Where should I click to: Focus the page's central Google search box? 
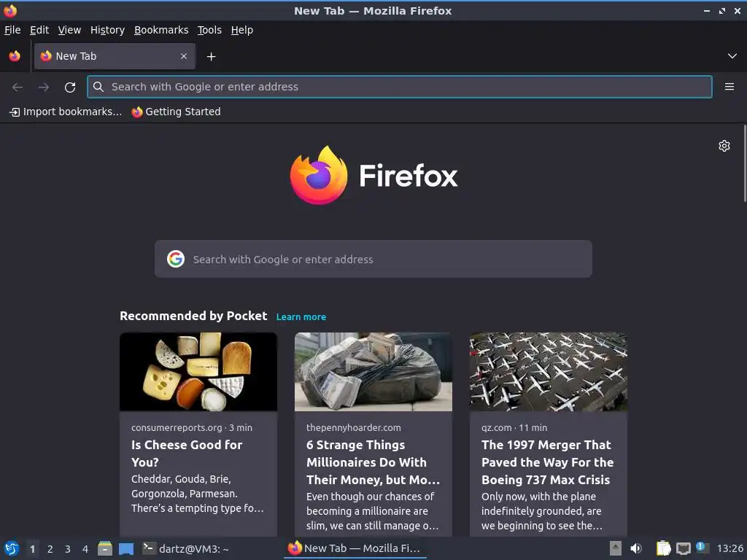click(373, 259)
